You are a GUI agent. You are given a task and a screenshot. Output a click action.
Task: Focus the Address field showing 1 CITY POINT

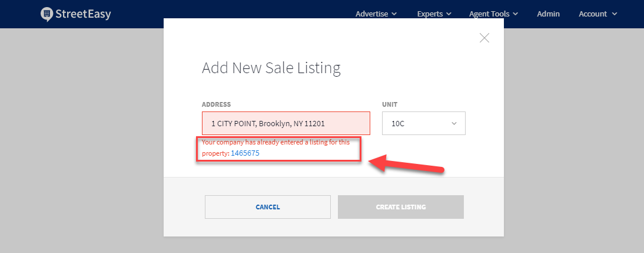point(286,124)
